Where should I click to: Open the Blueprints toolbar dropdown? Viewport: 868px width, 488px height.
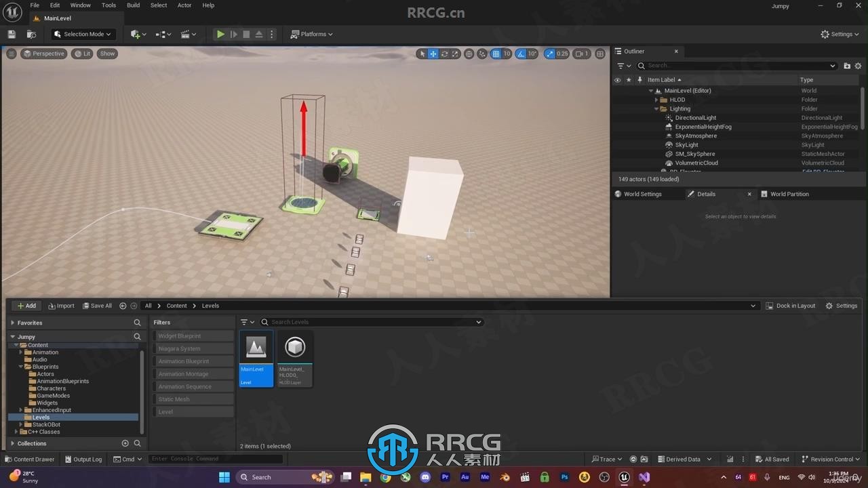pos(163,34)
